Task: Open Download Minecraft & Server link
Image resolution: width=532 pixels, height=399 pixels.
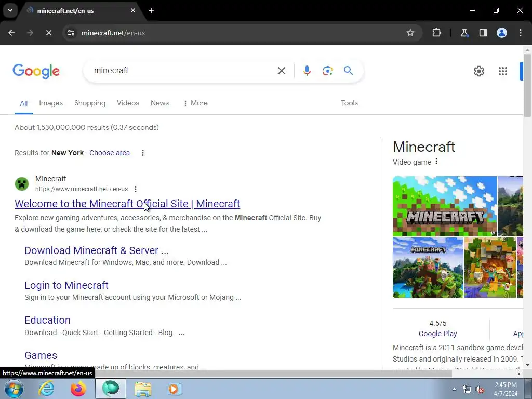Action: click(x=96, y=250)
